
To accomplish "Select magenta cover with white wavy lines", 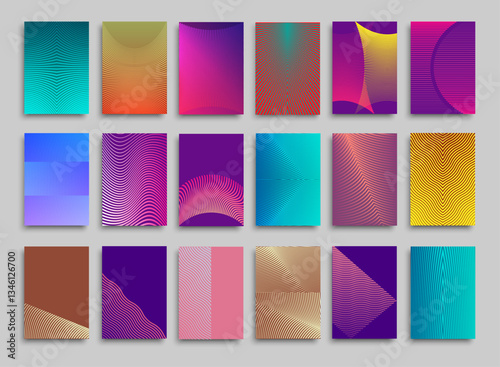I will click(134, 179).
